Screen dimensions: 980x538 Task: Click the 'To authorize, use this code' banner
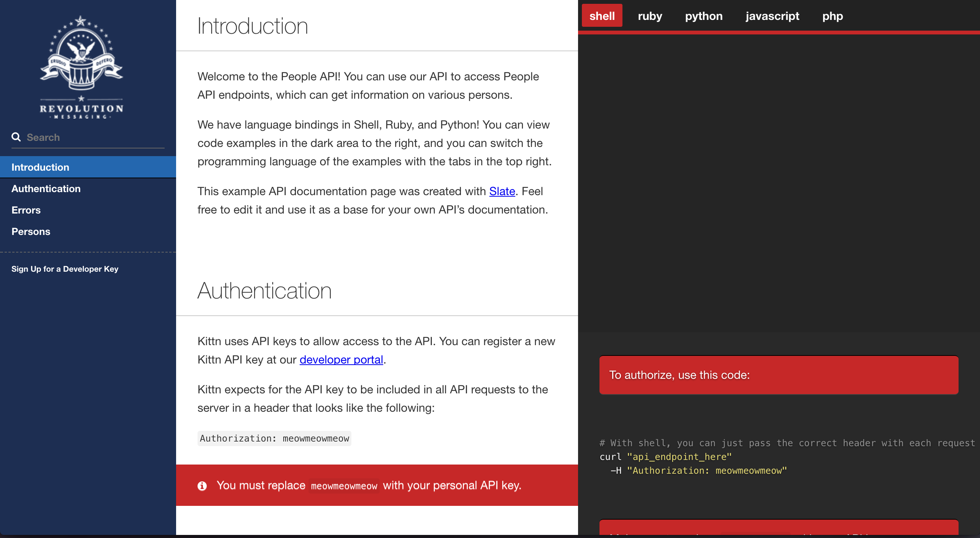pyautogui.click(x=778, y=375)
